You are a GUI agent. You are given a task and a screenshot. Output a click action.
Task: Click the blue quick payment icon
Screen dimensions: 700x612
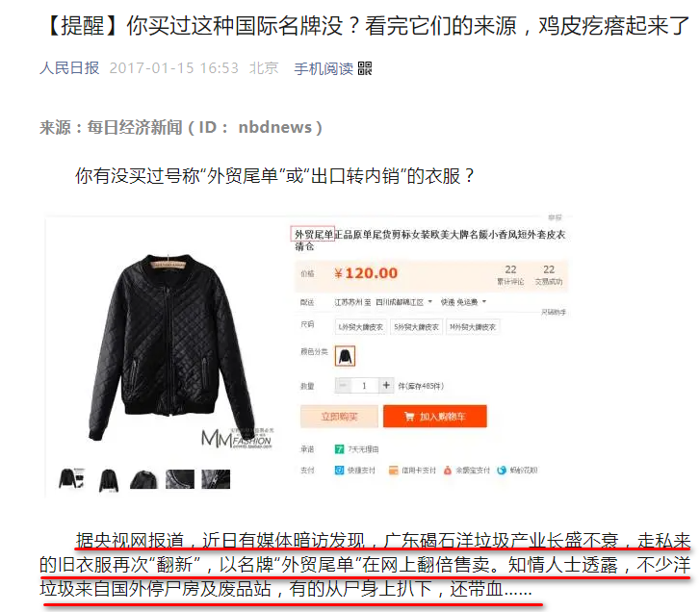coord(339,470)
